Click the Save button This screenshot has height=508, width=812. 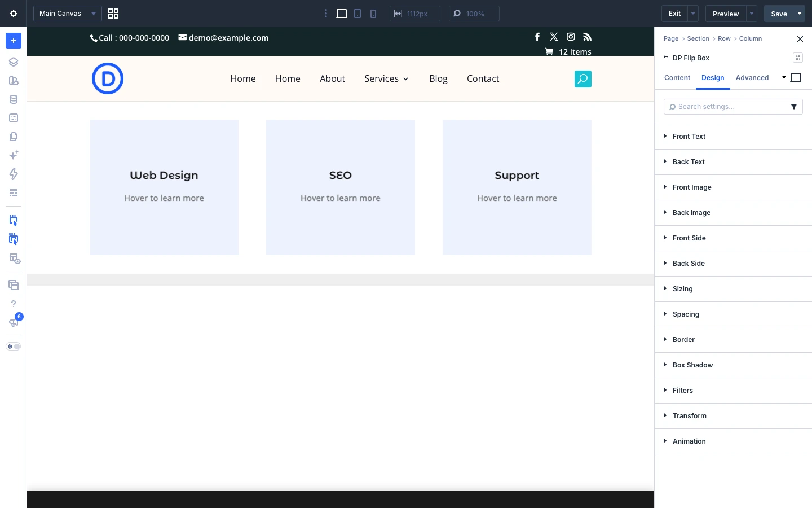click(779, 14)
